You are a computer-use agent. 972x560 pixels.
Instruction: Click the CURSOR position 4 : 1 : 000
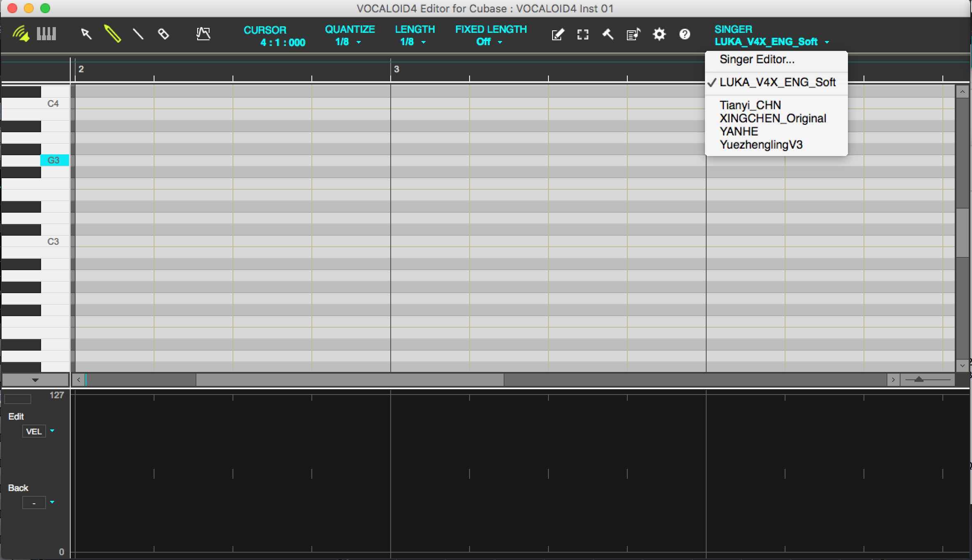tap(283, 42)
